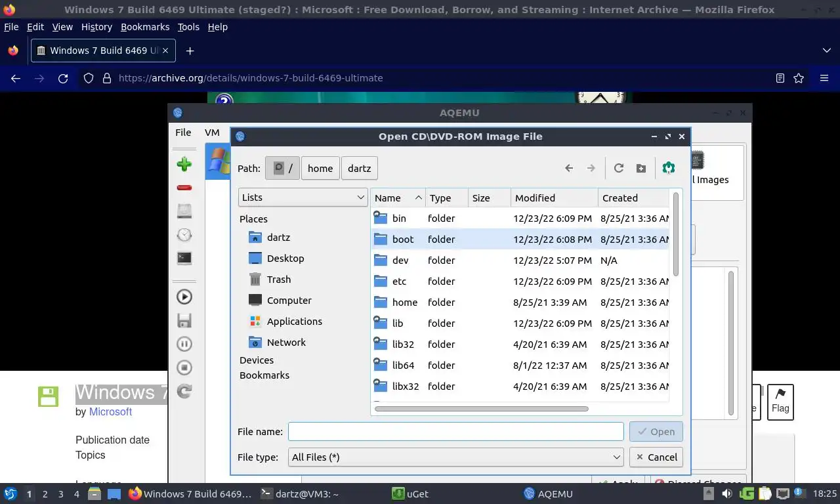
Task: Select the bin folder row
Action: (x=520, y=218)
